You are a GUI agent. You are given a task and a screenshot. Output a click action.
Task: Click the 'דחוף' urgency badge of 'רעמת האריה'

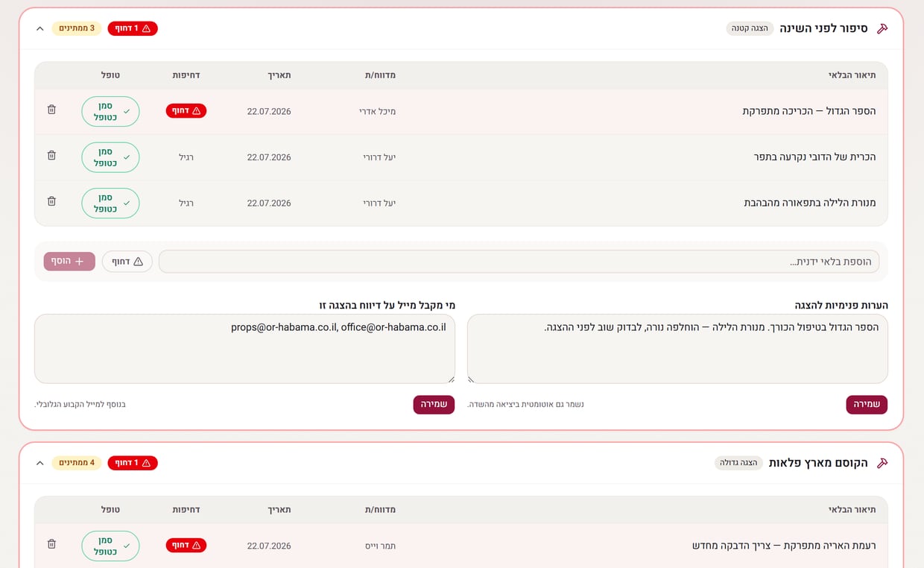[x=186, y=546]
